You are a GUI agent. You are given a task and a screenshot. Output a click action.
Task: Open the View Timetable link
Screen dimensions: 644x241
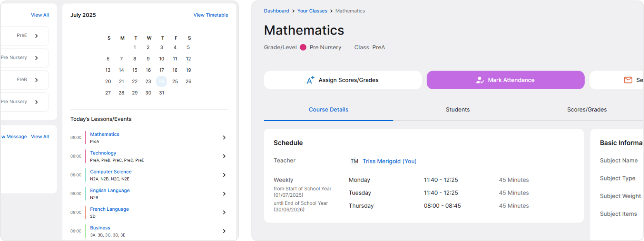211,15
